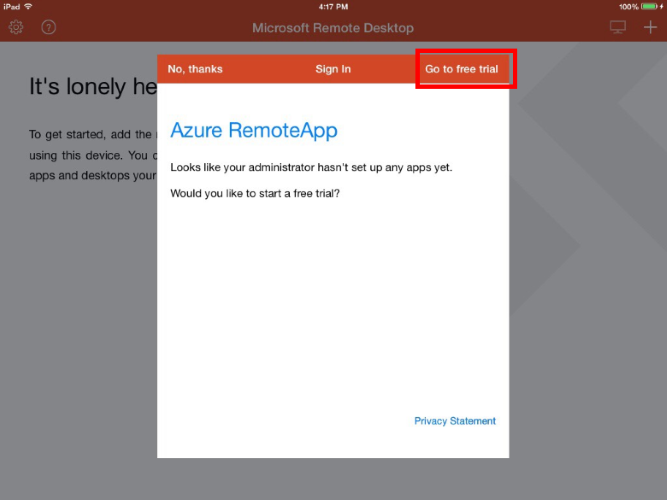Tap the 'It's lonely he' heading behind dialog

tap(93, 86)
